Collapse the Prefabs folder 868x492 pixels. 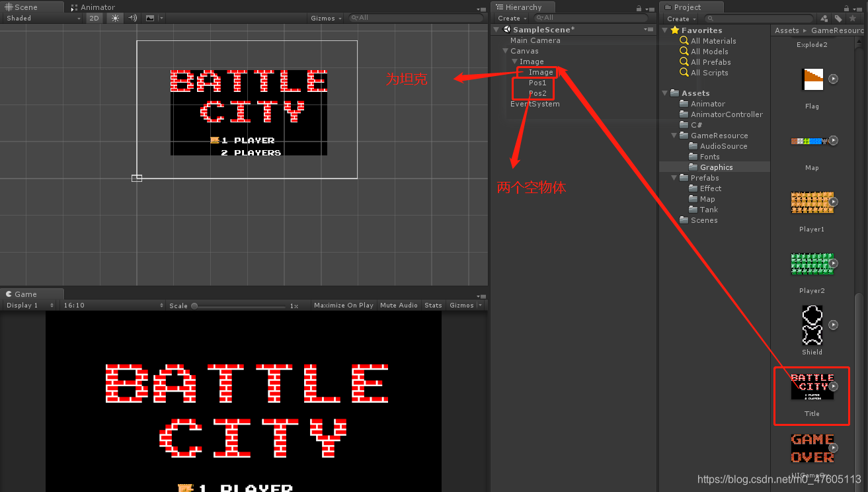point(675,178)
